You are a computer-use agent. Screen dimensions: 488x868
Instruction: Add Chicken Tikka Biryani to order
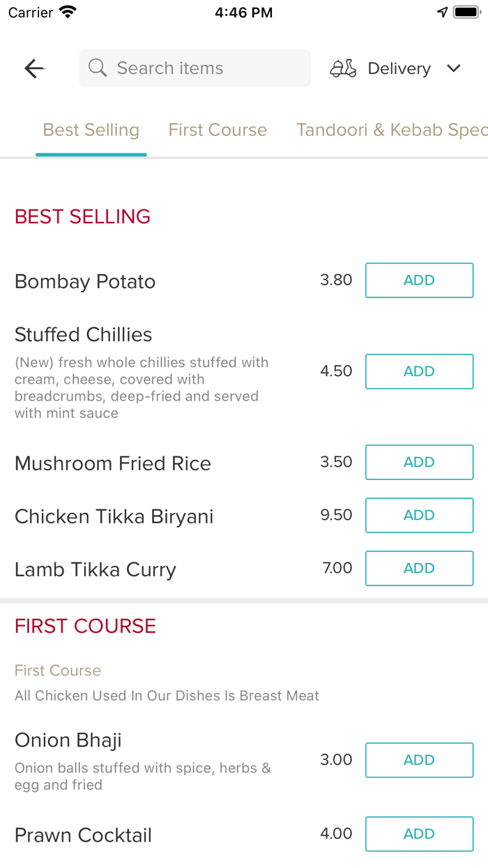tap(419, 515)
